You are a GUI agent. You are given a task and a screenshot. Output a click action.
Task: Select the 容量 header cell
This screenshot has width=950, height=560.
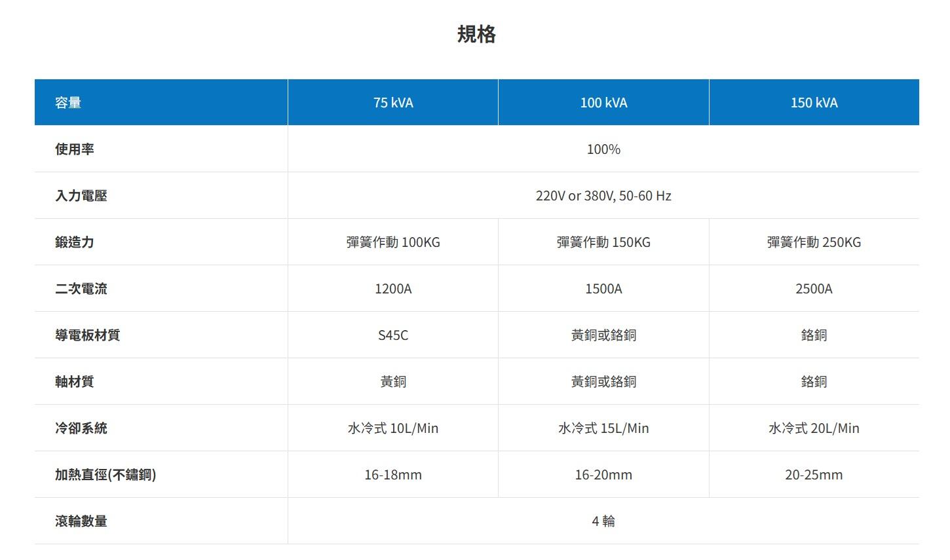tap(68, 103)
